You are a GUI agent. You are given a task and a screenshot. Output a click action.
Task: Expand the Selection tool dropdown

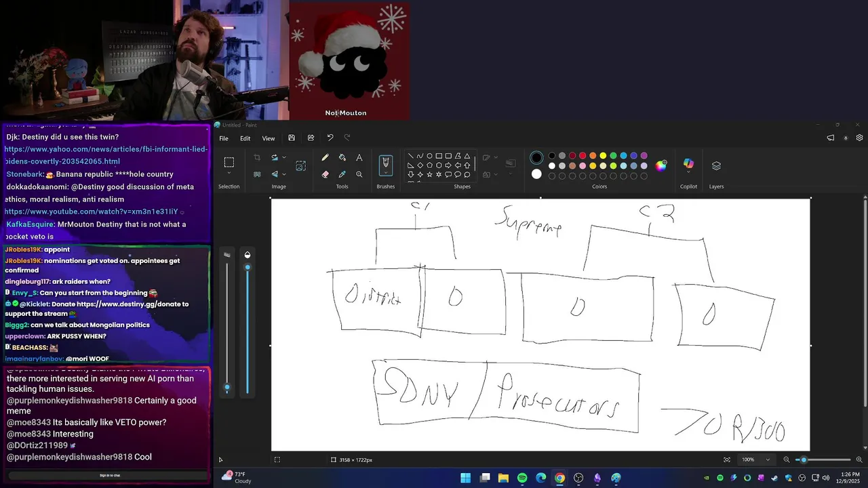(229, 174)
